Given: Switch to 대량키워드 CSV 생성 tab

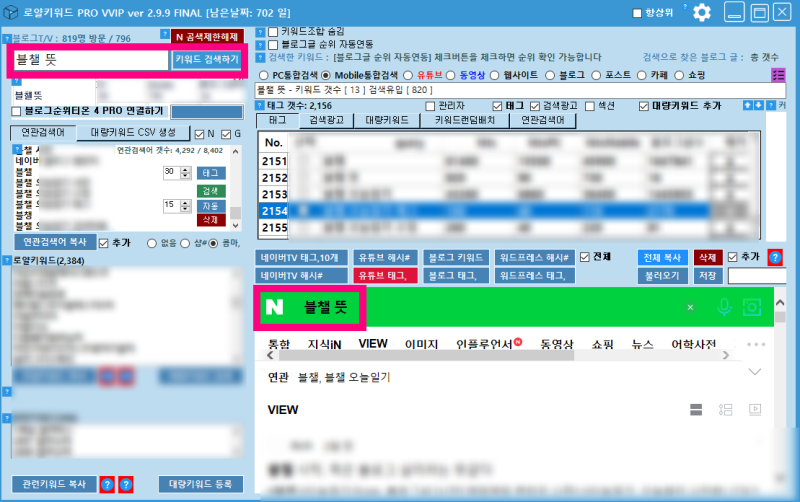Looking at the screenshot, I should pyautogui.click(x=133, y=133).
